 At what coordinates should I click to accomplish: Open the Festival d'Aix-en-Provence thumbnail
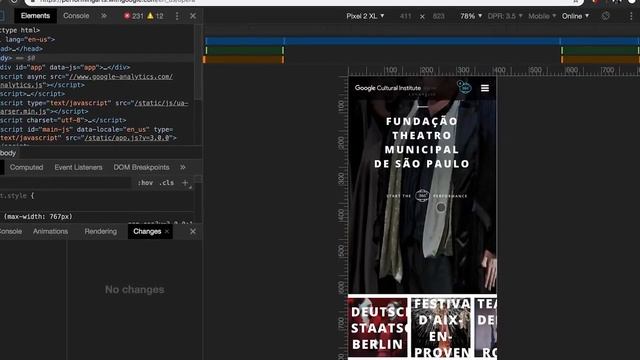[441, 327]
